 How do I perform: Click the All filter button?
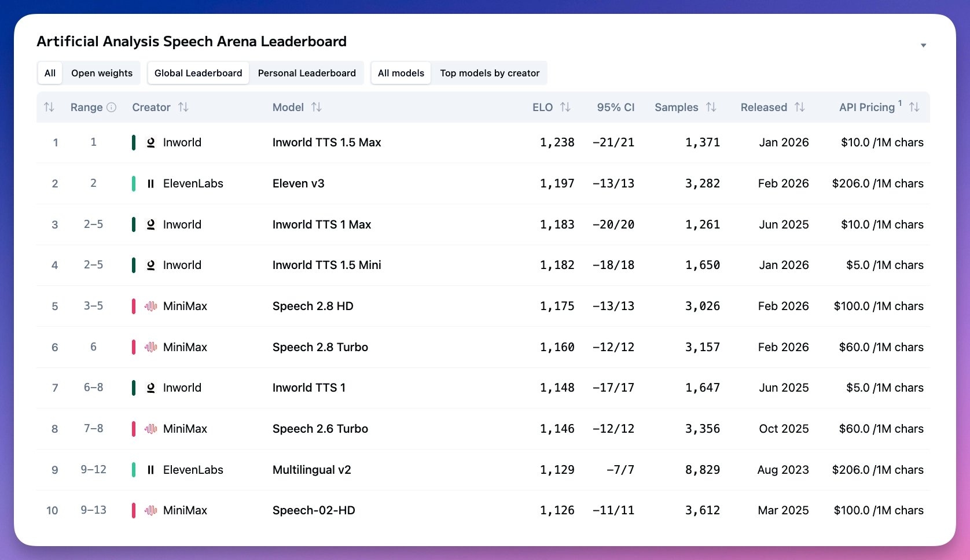49,73
